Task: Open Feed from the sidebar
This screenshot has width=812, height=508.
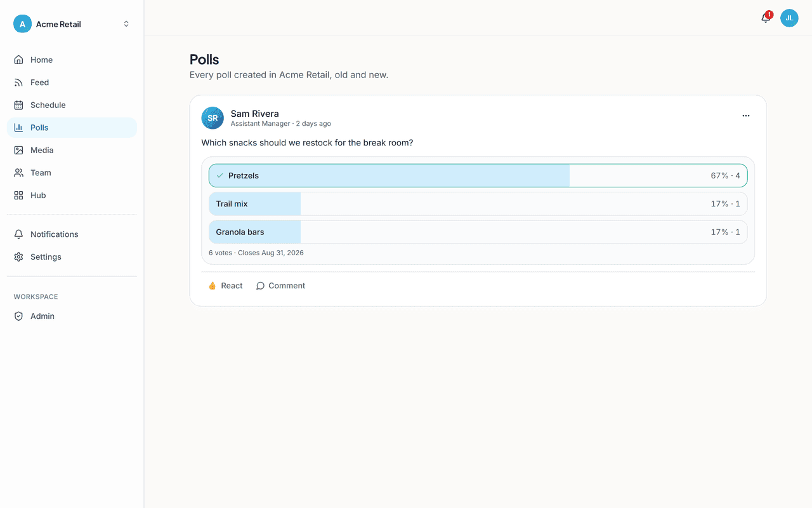Action: tap(72, 83)
